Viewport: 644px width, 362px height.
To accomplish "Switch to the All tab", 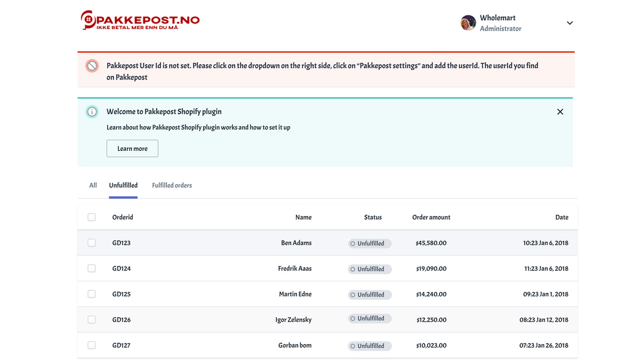I will 93,186.
